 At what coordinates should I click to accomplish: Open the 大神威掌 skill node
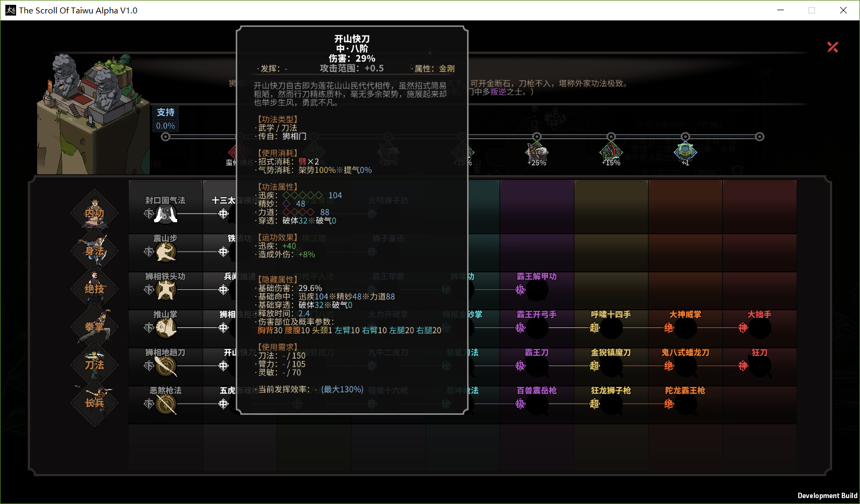point(685,328)
